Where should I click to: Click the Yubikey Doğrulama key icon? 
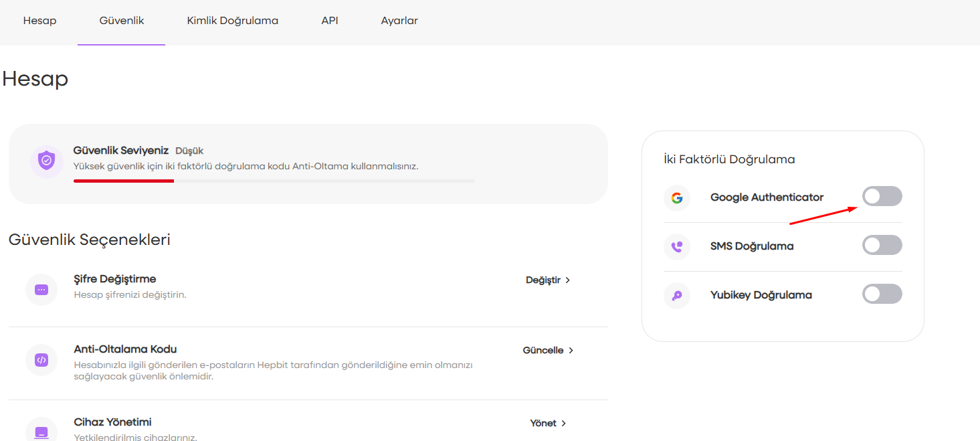pyautogui.click(x=677, y=296)
